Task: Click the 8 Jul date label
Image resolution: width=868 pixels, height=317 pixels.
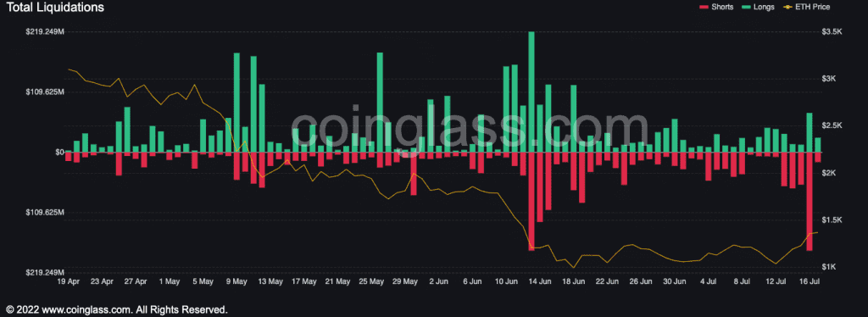Action: 743,281
